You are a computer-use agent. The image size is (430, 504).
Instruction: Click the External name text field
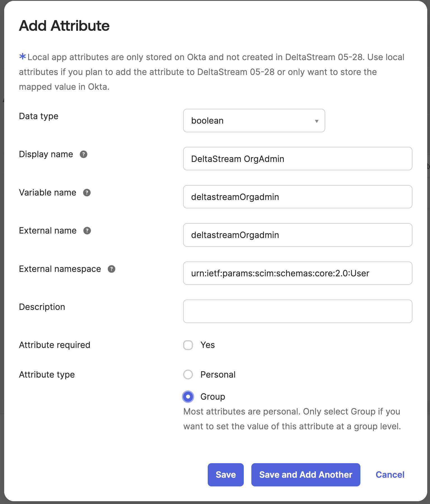(297, 235)
